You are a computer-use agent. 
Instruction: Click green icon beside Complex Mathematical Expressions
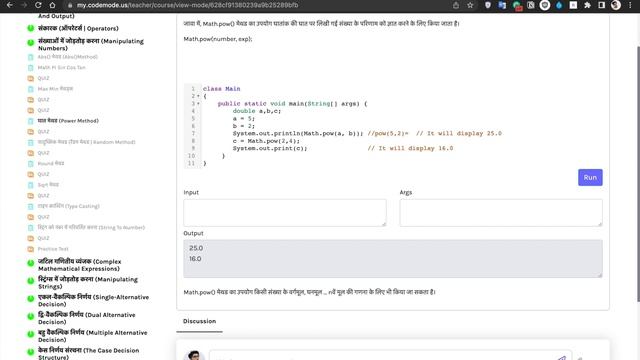coord(31,263)
